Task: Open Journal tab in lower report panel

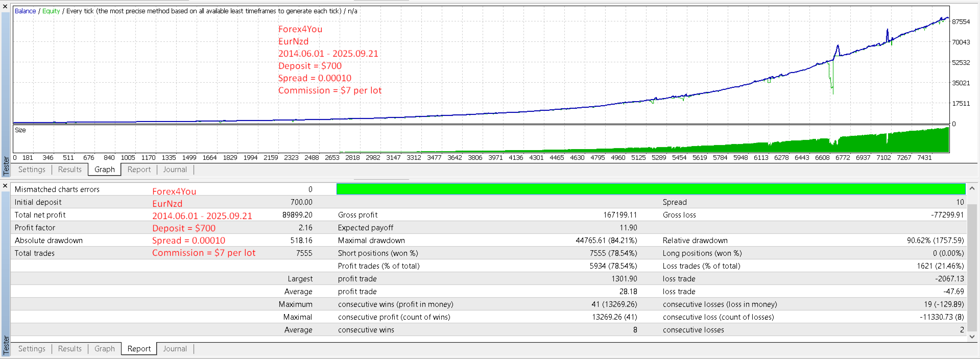Action: coord(175,349)
